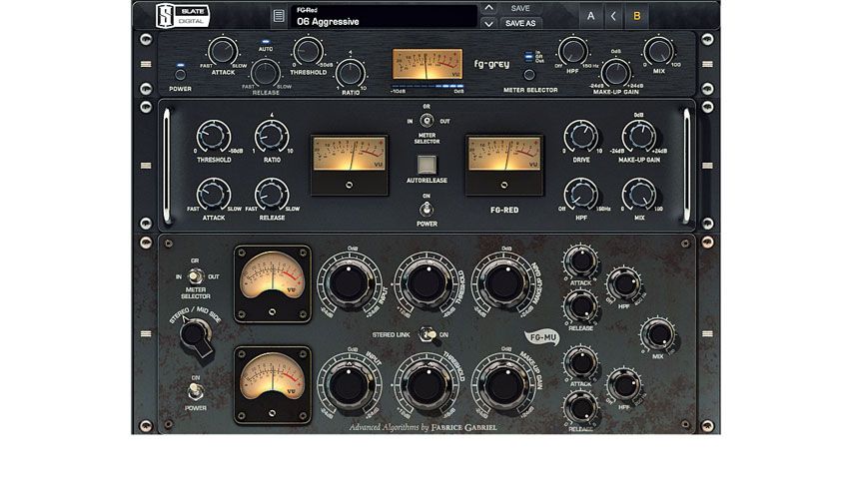Flip the FG-MU power switch
This screenshot has width=849, height=504.
point(196,391)
